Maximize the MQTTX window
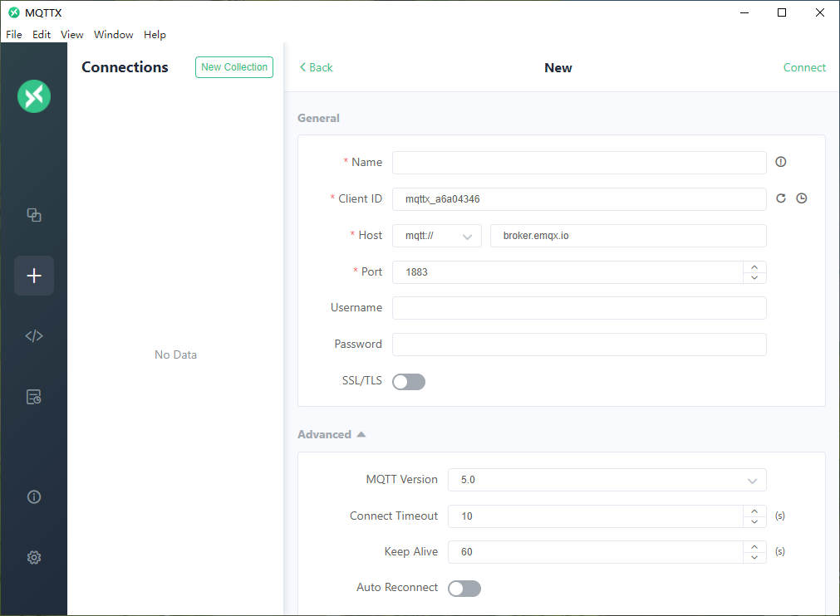The width and height of the screenshot is (840, 616). coord(782,12)
